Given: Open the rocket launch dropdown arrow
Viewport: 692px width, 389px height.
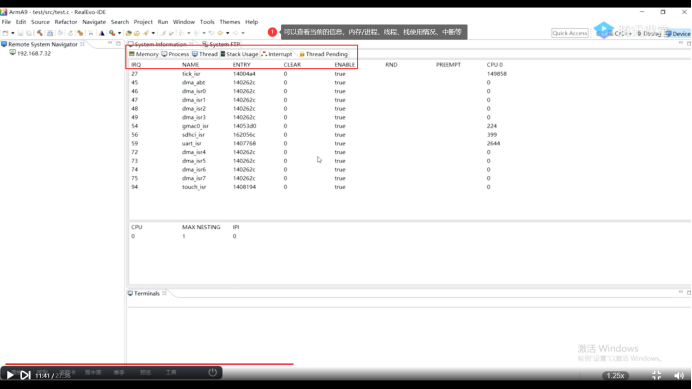Looking at the screenshot, I should 153,33.
